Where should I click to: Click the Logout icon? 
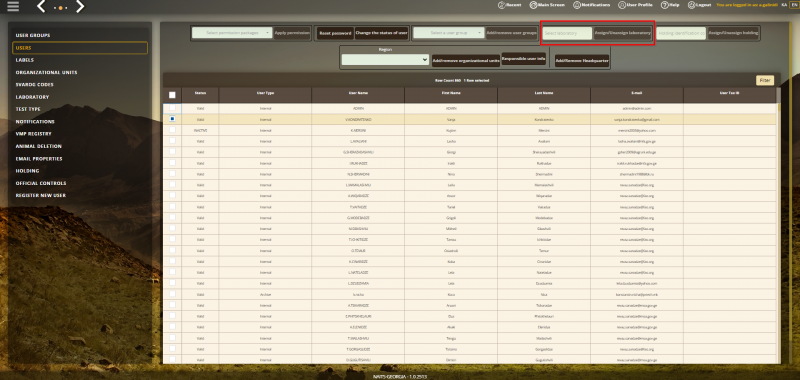[x=691, y=5]
